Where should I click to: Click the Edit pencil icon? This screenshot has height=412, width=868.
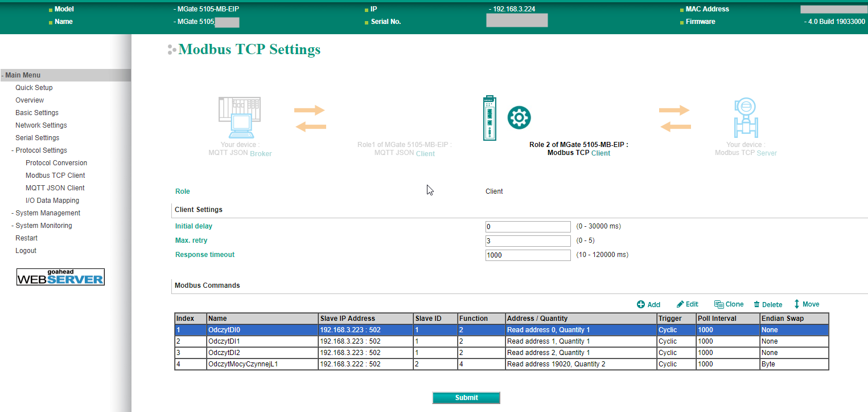(680, 304)
